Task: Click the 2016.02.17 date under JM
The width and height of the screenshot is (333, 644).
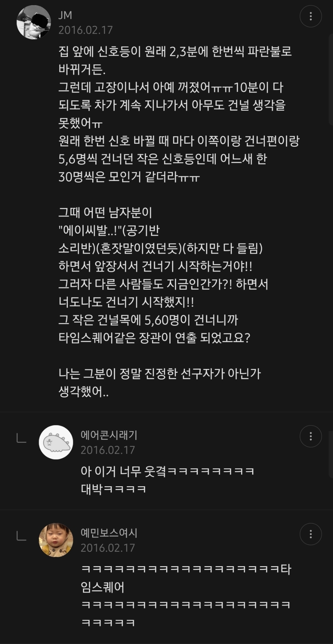Action: pos(85,30)
